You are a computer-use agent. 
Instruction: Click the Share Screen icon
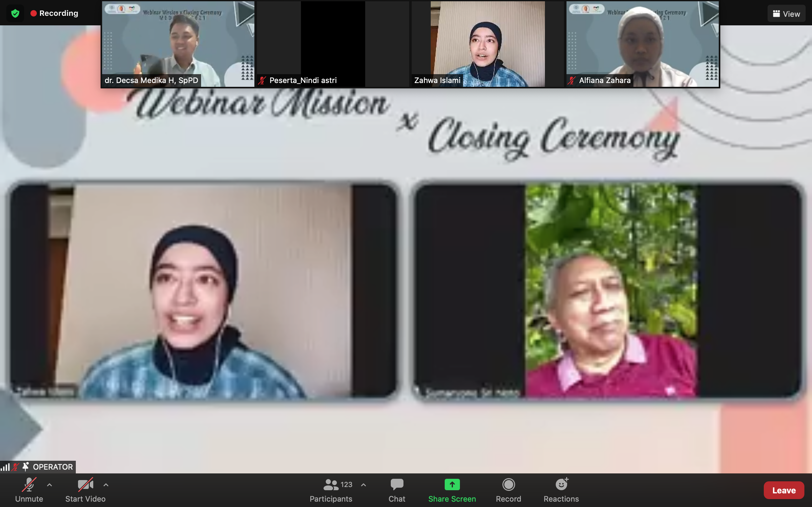(x=452, y=485)
